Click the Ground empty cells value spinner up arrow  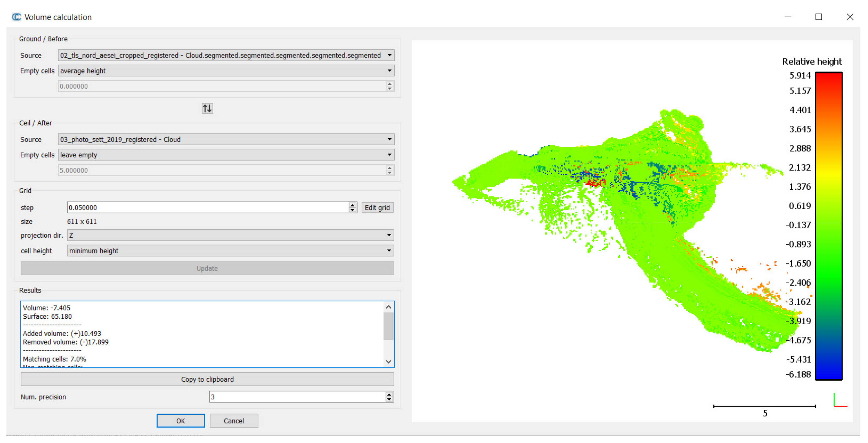pos(389,84)
